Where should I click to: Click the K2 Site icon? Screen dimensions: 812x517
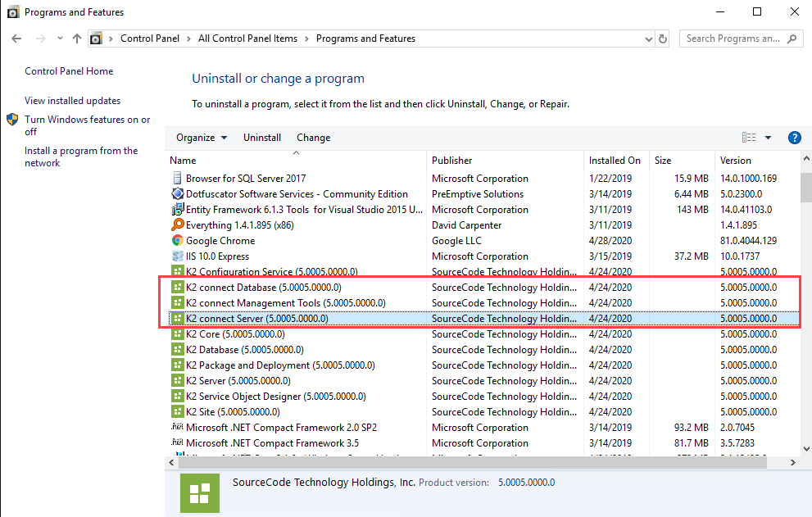click(x=177, y=411)
